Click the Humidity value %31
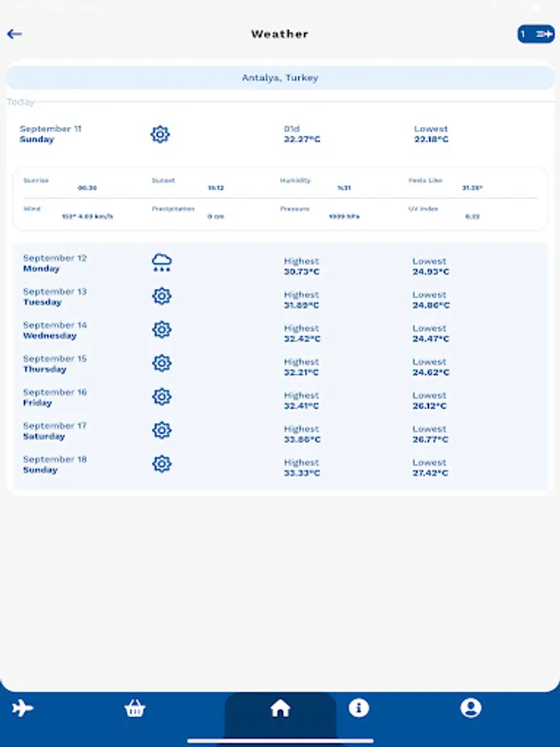Screen dimensions: 560x747 (x=343, y=188)
